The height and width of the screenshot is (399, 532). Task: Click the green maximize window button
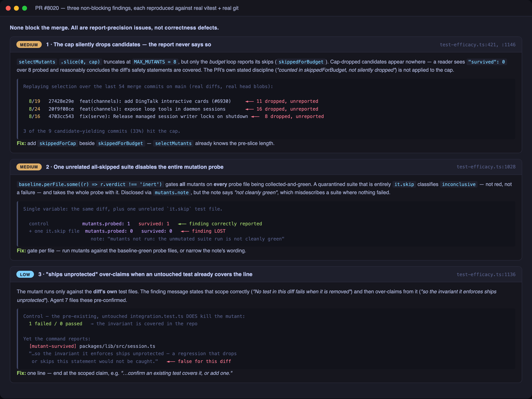coord(25,8)
